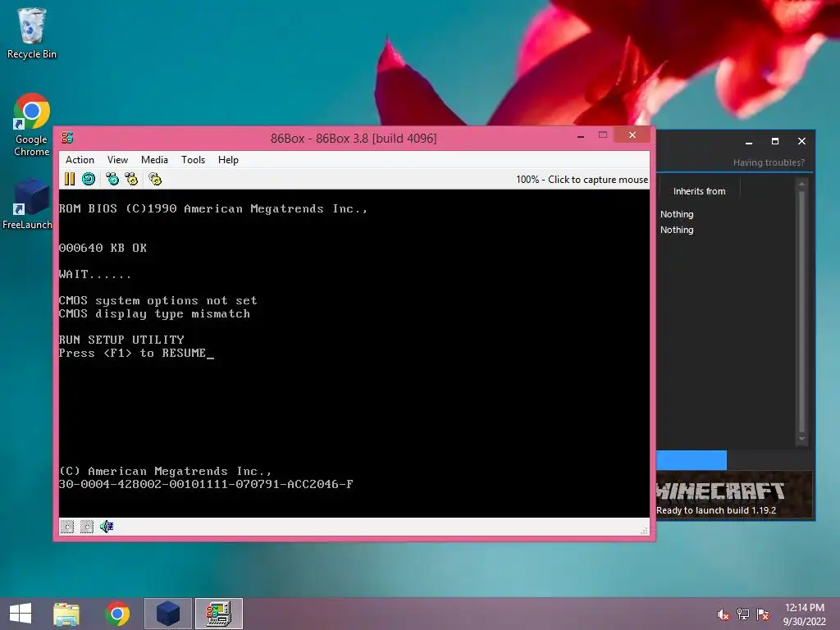The width and height of the screenshot is (840, 630).
Task: Close the launcher window
Action: (801, 141)
